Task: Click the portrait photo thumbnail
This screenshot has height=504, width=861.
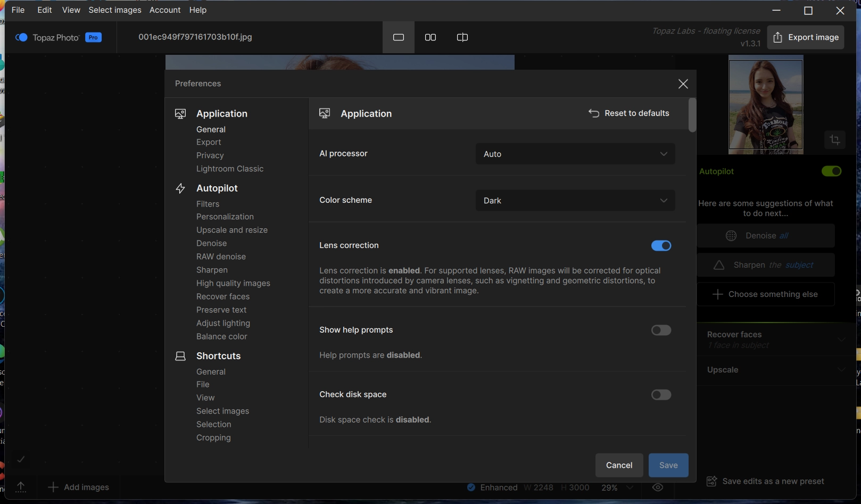Action: 765,105
